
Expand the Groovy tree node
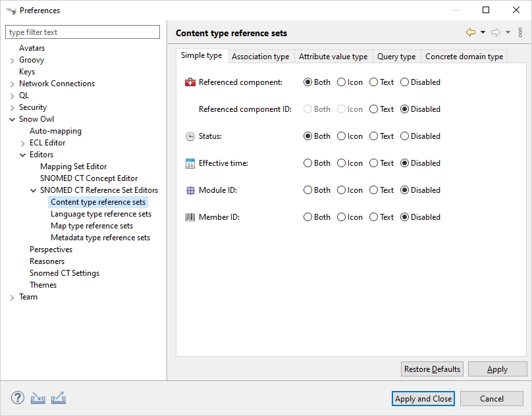pos(13,60)
